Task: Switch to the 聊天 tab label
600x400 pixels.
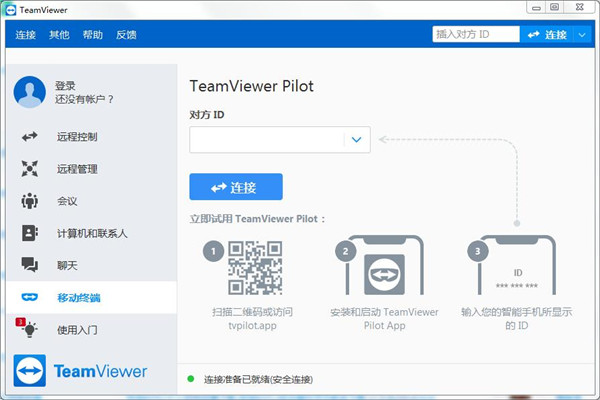Action: (x=67, y=265)
